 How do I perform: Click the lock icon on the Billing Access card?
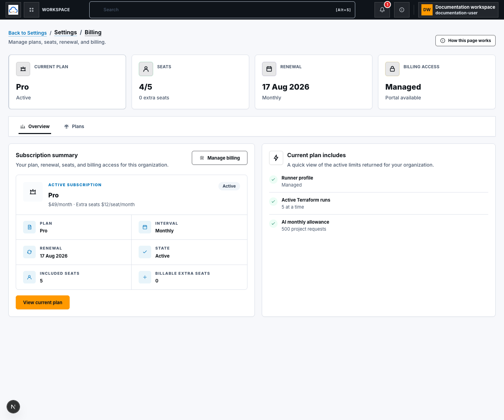click(392, 69)
